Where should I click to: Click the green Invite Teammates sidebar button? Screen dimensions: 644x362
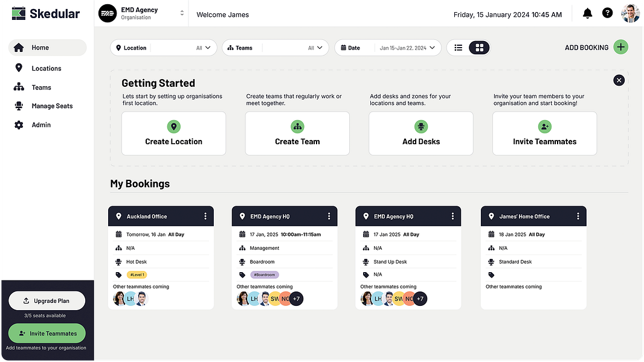[x=47, y=333]
